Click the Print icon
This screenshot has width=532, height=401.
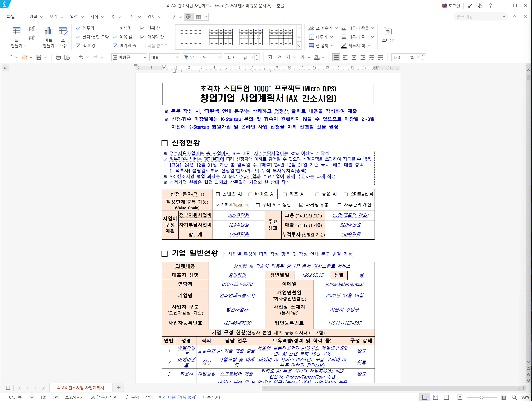pyautogui.click(x=58, y=57)
